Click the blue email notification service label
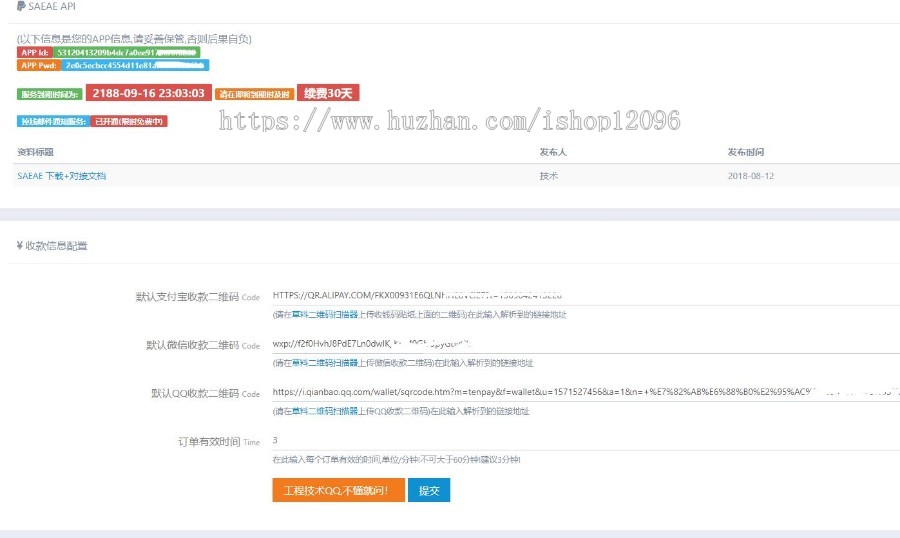The image size is (900, 538). click(x=53, y=121)
